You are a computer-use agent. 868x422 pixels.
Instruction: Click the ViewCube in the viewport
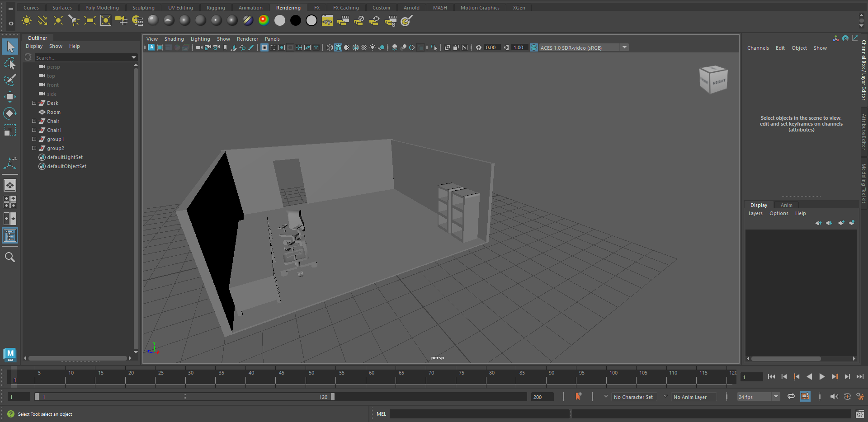point(713,80)
